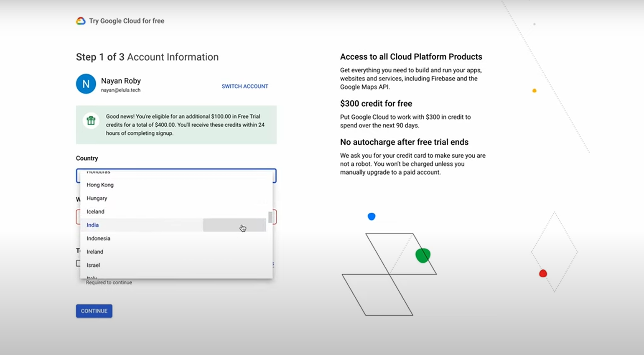Click Nayan Roby's blue N avatar

[x=86, y=84]
